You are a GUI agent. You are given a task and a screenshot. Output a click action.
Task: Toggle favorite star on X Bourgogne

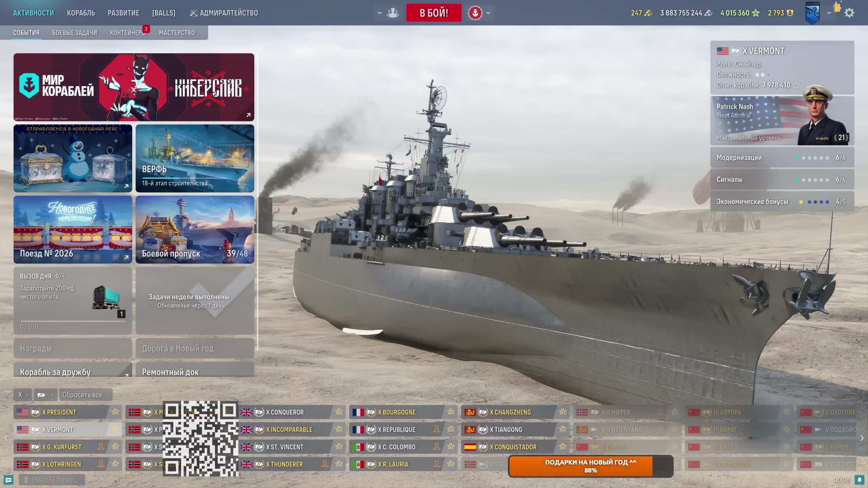[x=451, y=412]
